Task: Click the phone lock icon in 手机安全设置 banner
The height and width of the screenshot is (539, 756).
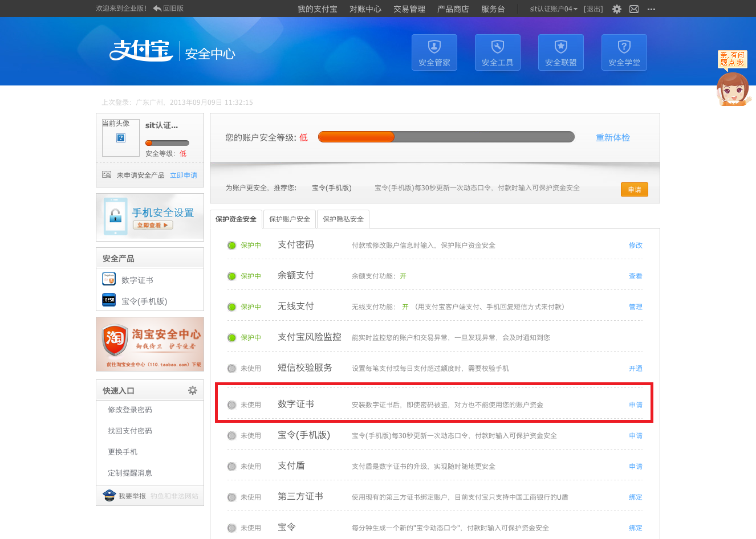Action: tap(116, 217)
